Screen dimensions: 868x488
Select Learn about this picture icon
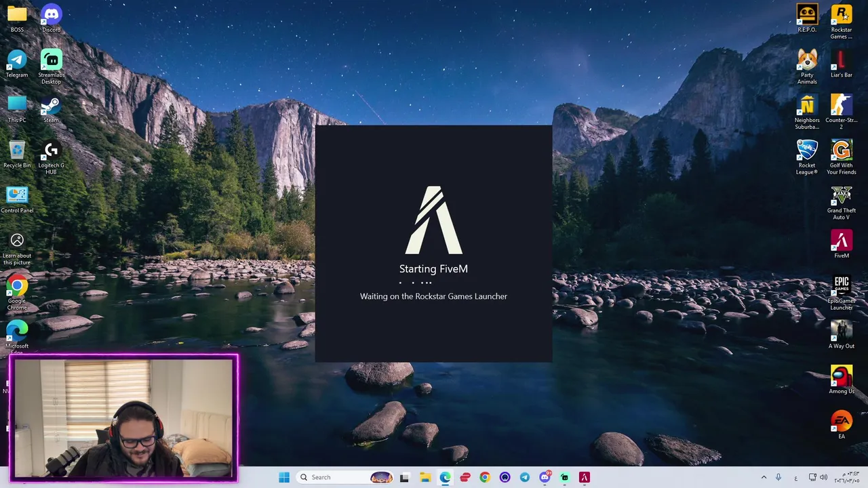[x=17, y=247]
